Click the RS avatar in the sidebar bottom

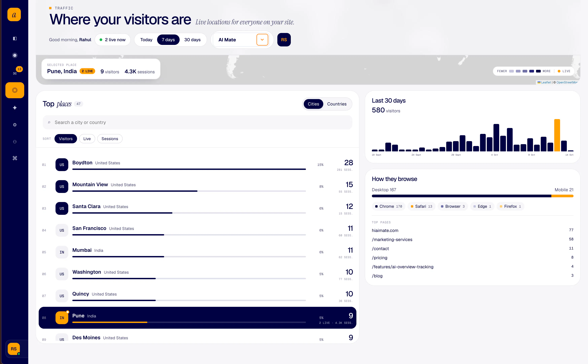14,349
